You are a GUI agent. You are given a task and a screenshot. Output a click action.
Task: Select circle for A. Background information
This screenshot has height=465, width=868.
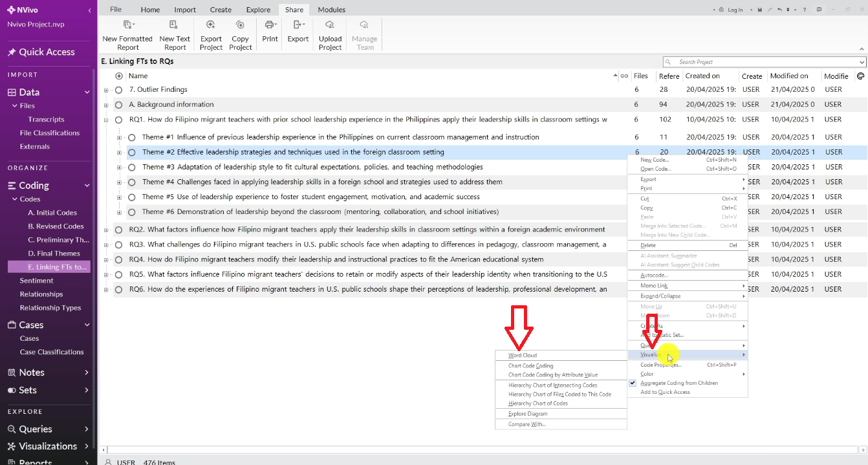pos(118,105)
